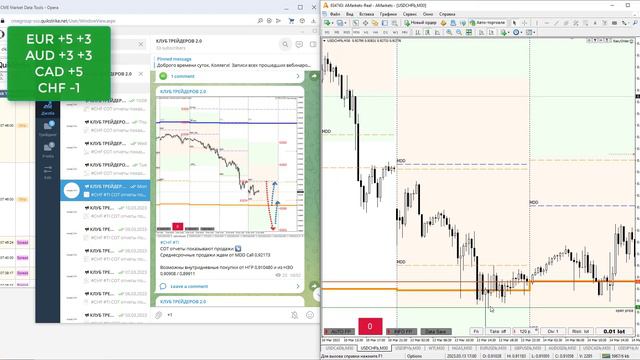The height and width of the screenshot is (360, 640).
Task: Click the tile windows grid icon
Action: point(469,32)
